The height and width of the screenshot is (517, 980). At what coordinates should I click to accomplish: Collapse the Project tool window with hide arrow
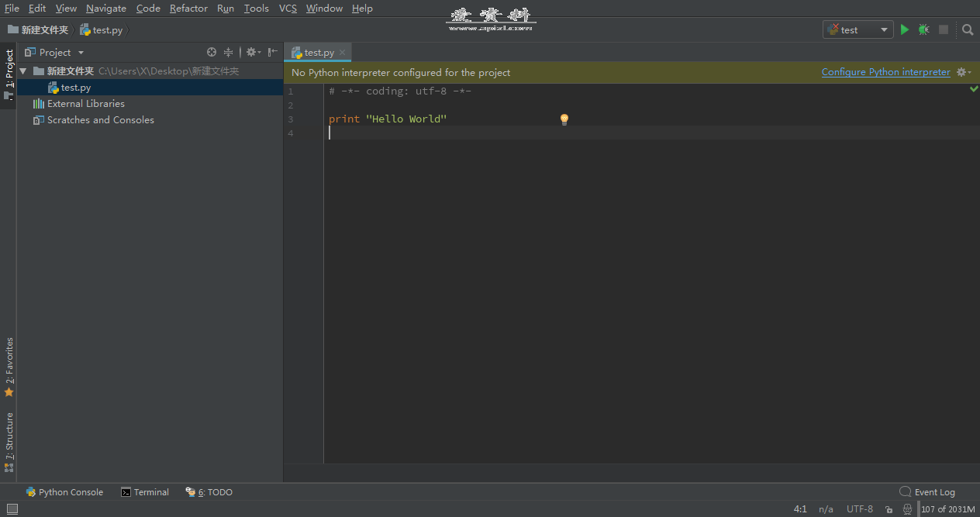pyautogui.click(x=272, y=52)
